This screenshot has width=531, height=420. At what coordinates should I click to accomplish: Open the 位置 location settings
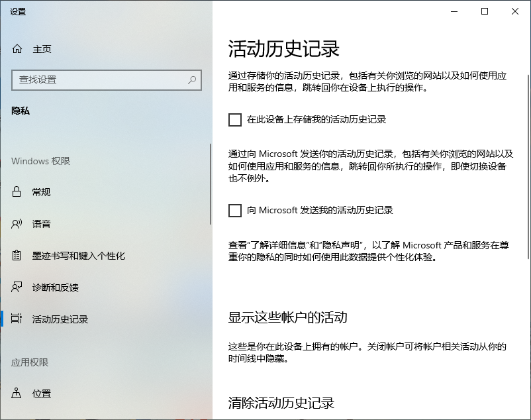tap(17, 393)
